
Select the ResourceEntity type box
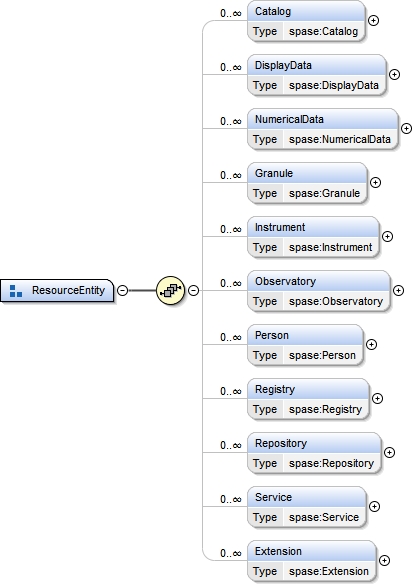pyautogui.click(x=57, y=290)
